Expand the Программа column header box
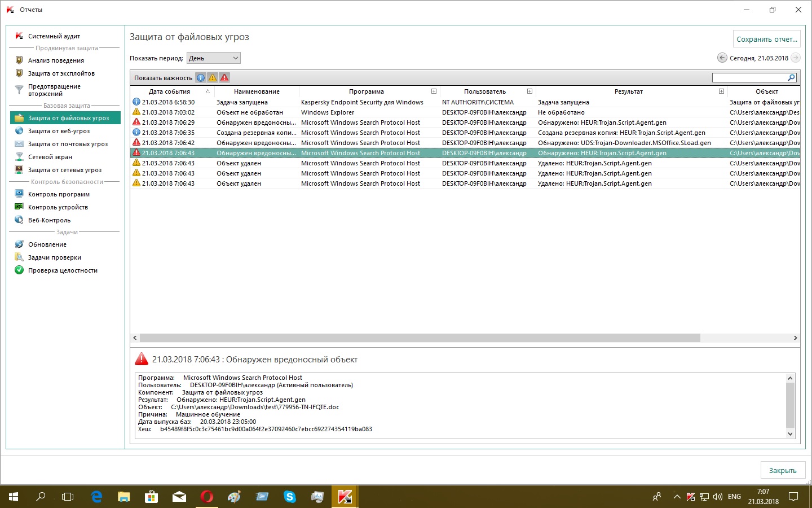 point(434,91)
